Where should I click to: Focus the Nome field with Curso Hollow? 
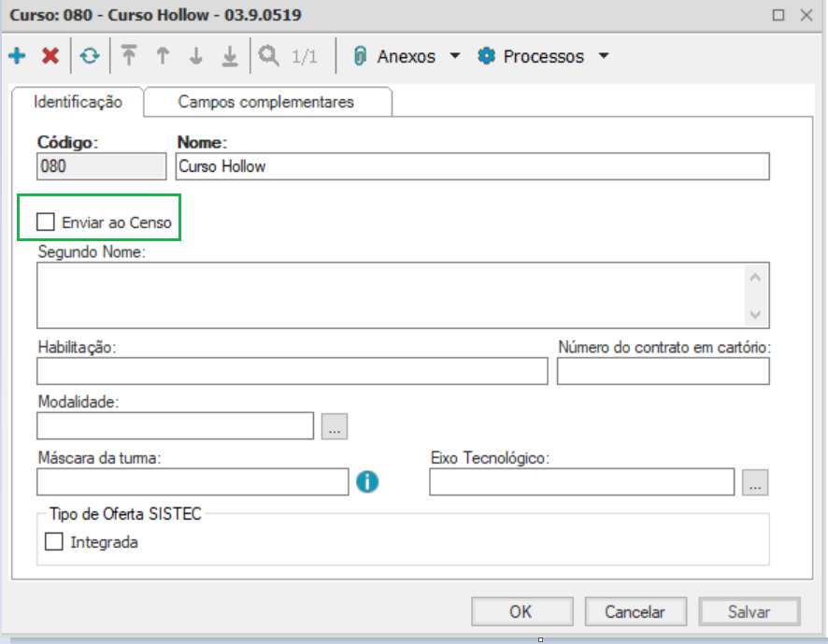[x=473, y=166]
